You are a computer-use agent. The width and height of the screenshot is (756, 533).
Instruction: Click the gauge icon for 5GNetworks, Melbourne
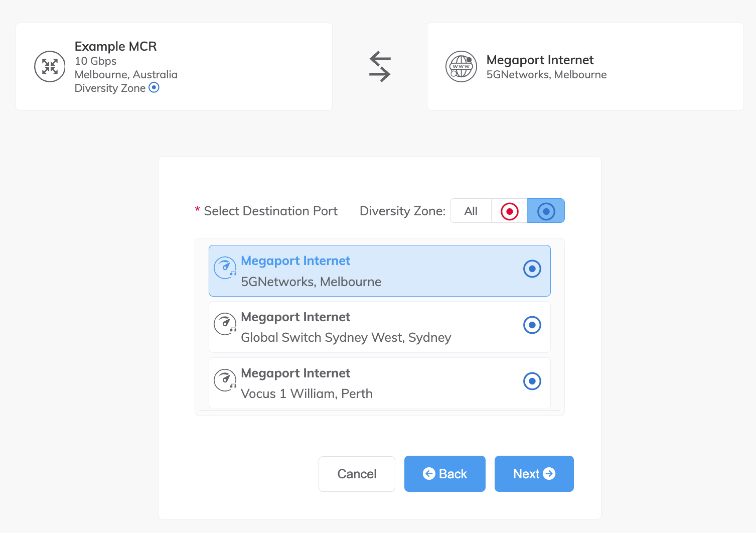225,268
